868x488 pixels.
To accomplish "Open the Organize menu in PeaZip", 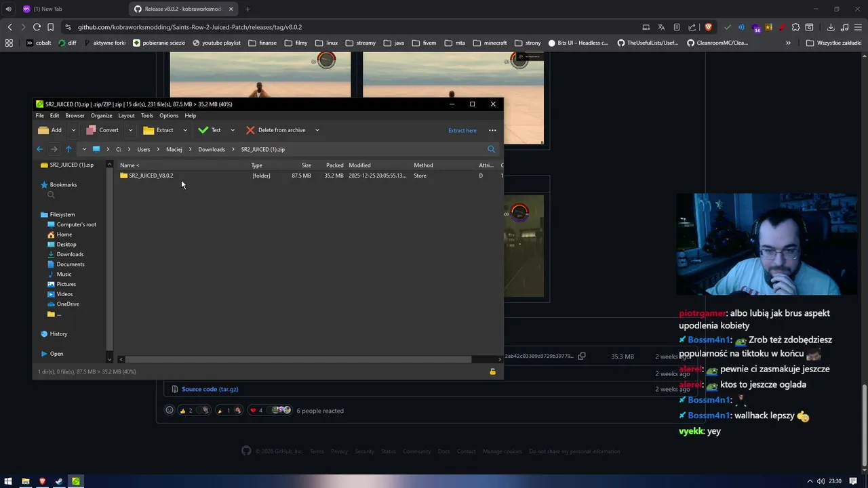I will click(x=102, y=116).
